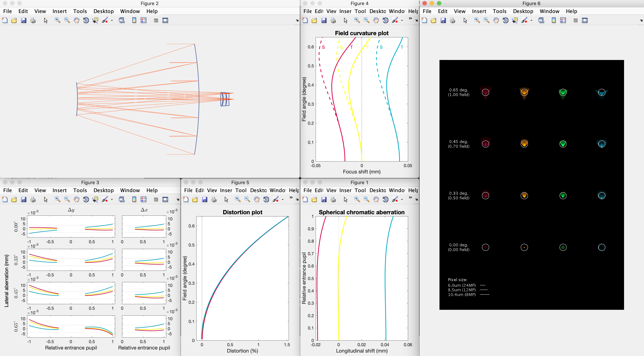Image resolution: width=644 pixels, height=356 pixels.
Task: Expand toolbar overflow chevron in Figure 4
Action: coord(410,18)
